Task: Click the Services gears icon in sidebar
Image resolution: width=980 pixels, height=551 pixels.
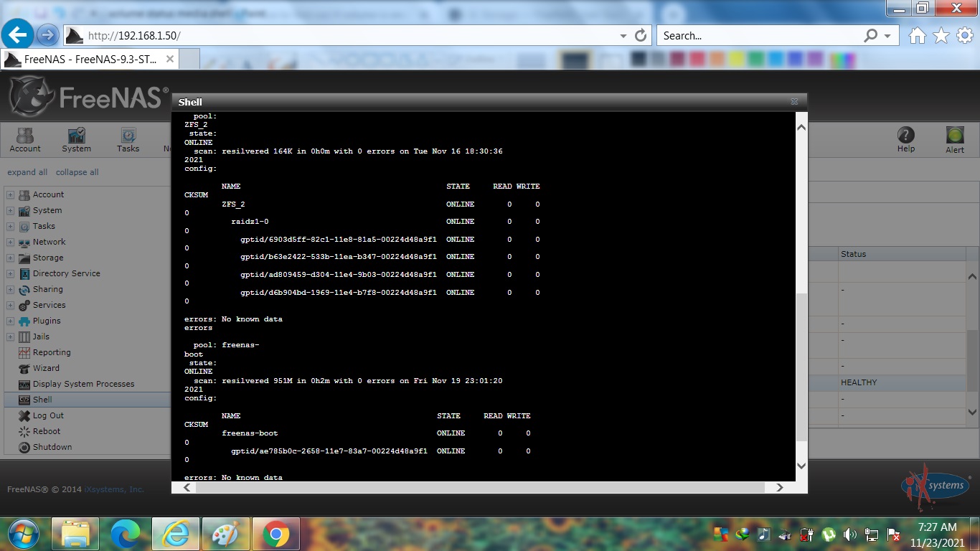Action: point(24,305)
